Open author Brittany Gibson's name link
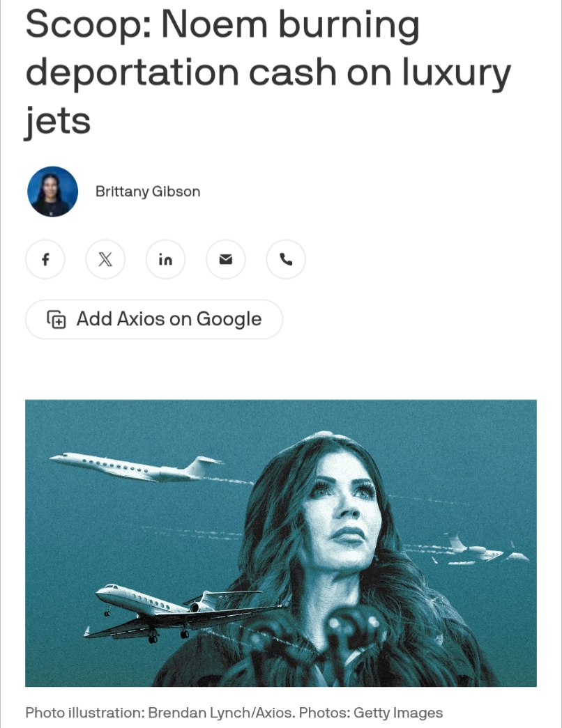This screenshot has width=562, height=728. coord(148,192)
